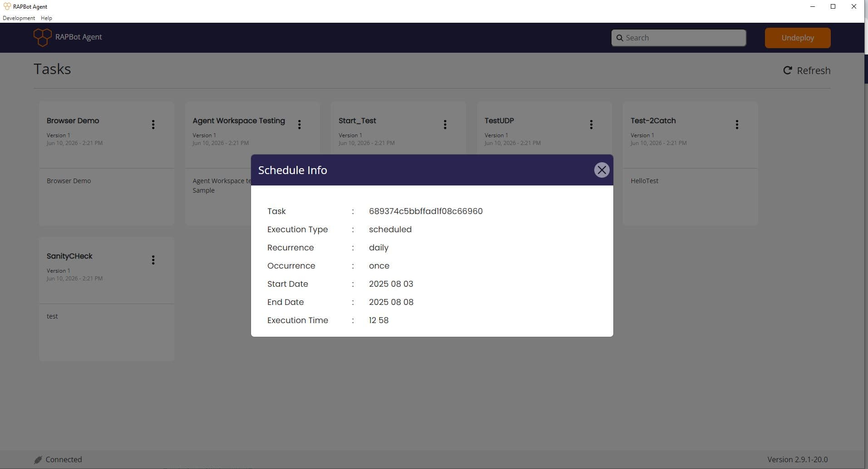Click the RAPBot Agent hexagon logo
The width and height of the screenshot is (868, 469).
[x=42, y=37]
